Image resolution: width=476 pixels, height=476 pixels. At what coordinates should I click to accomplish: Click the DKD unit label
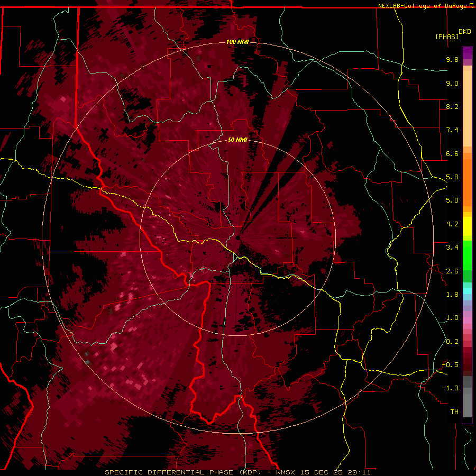click(465, 32)
